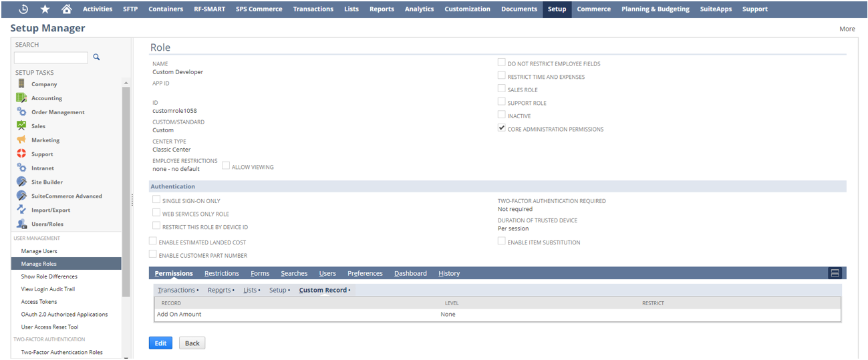Check the Sales Role checkbox
868x360 pixels.
click(x=502, y=89)
